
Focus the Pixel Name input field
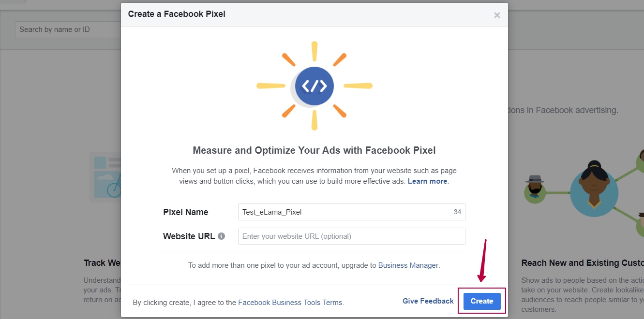pyautogui.click(x=352, y=212)
